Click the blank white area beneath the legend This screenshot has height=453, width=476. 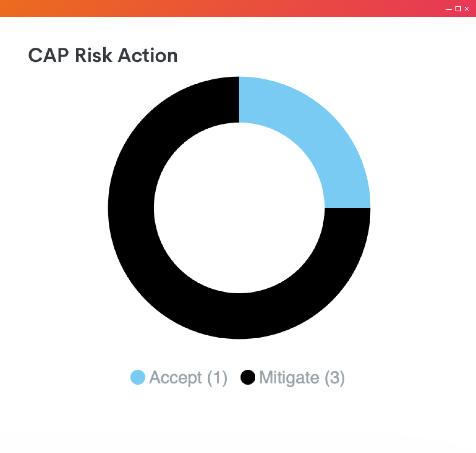pyautogui.click(x=238, y=421)
